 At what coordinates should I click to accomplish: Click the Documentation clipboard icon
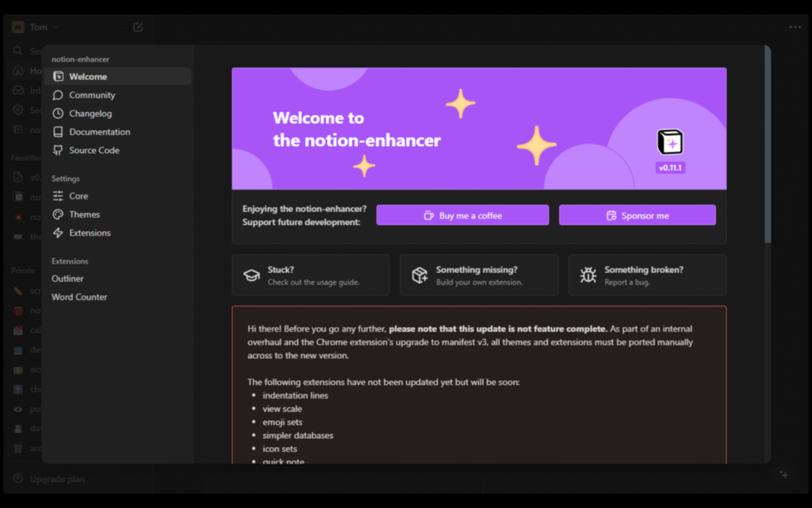(x=58, y=132)
